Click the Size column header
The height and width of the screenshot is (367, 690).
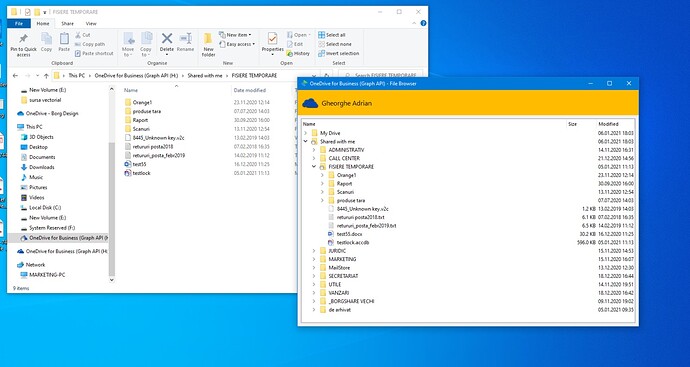572,124
